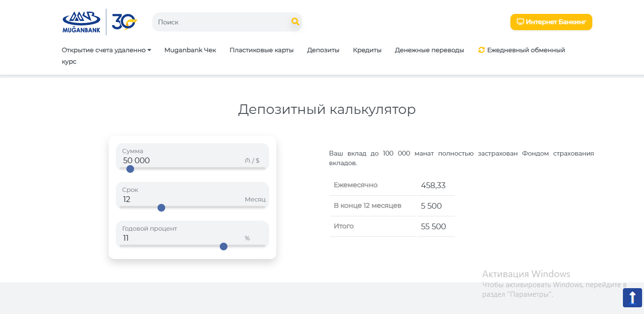Click the Срок slider handle
Image resolution: width=644 pixels, height=314 pixels.
pos(161,208)
